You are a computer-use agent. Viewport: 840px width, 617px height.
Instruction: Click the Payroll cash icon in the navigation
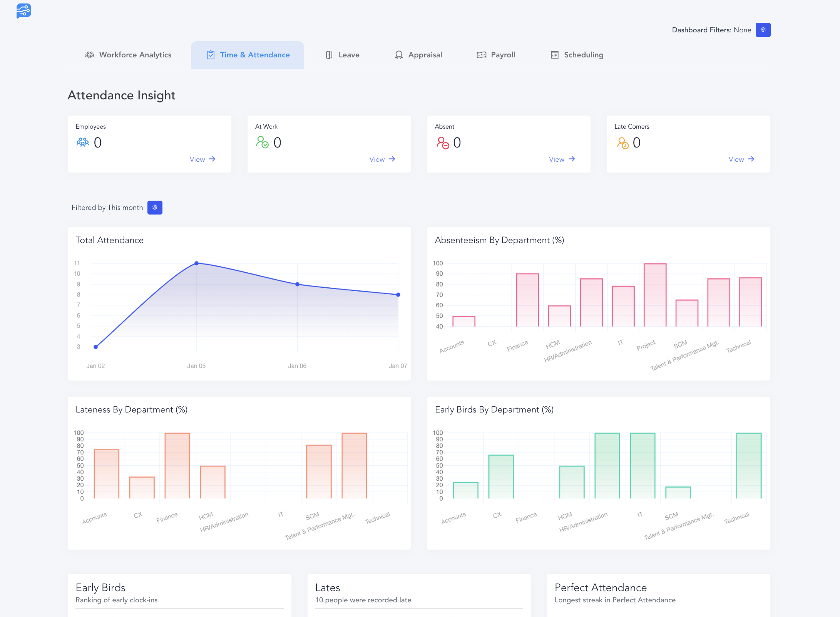[481, 55]
